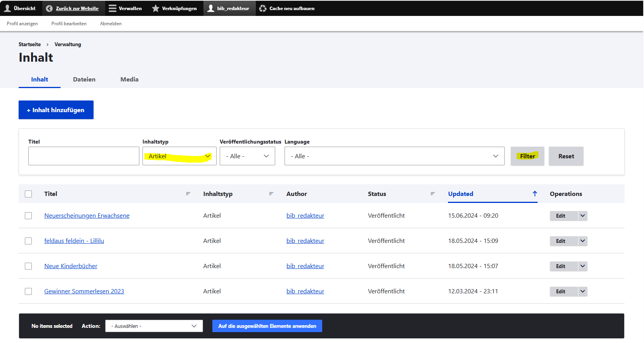This screenshot has width=644, height=343.
Task: Click Profil bearbeiten in submenu
Action: coord(69,24)
